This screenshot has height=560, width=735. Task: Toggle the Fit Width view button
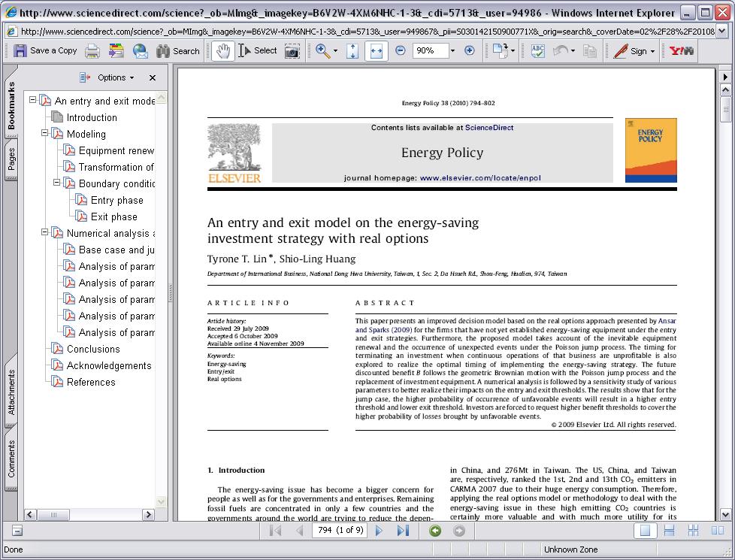click(377, 51)
